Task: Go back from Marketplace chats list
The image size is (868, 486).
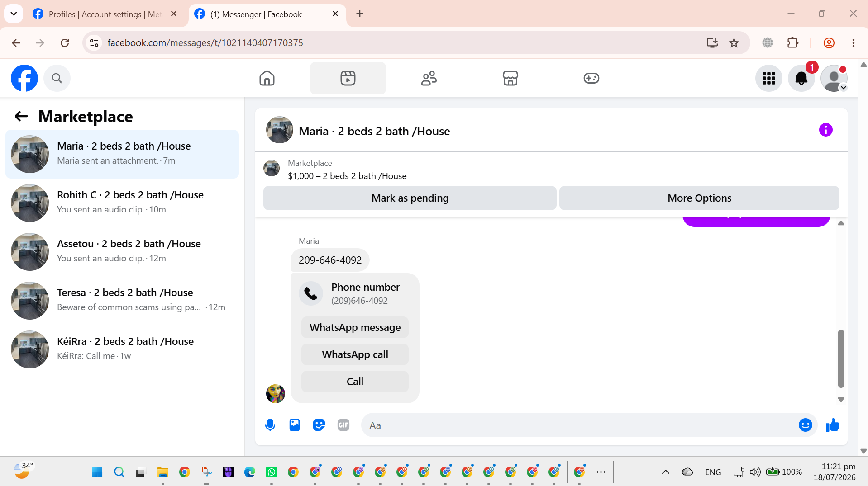Action: (x=21, y=117)
